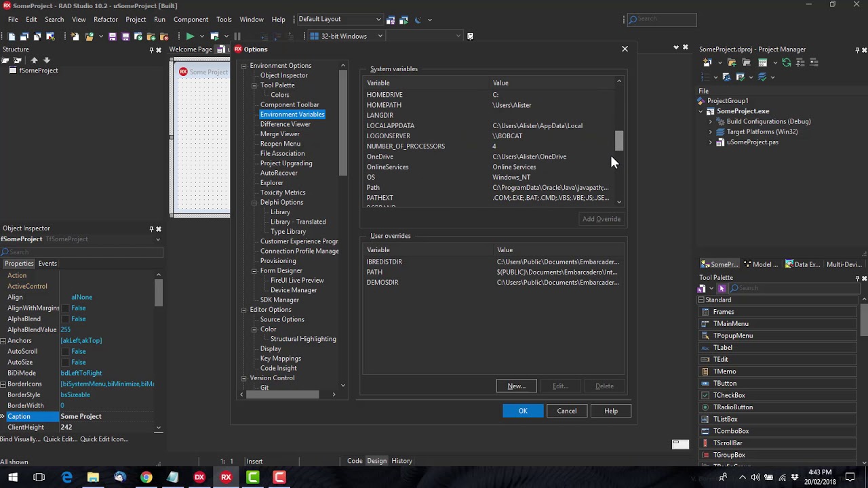Select Toxicity Metrics in options tree
Image resolution: width=868 pixels, height=488 pixels.
click(283, 192)
